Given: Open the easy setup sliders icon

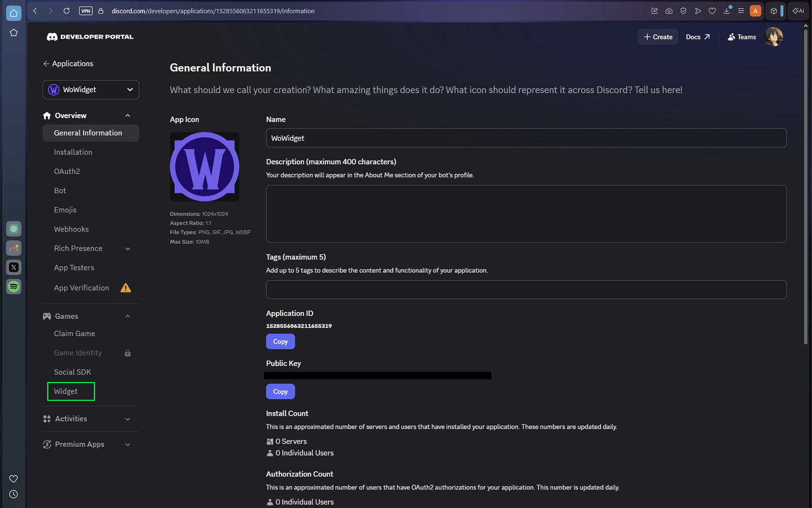Looking at the screenshot, I should click(741, 11).
